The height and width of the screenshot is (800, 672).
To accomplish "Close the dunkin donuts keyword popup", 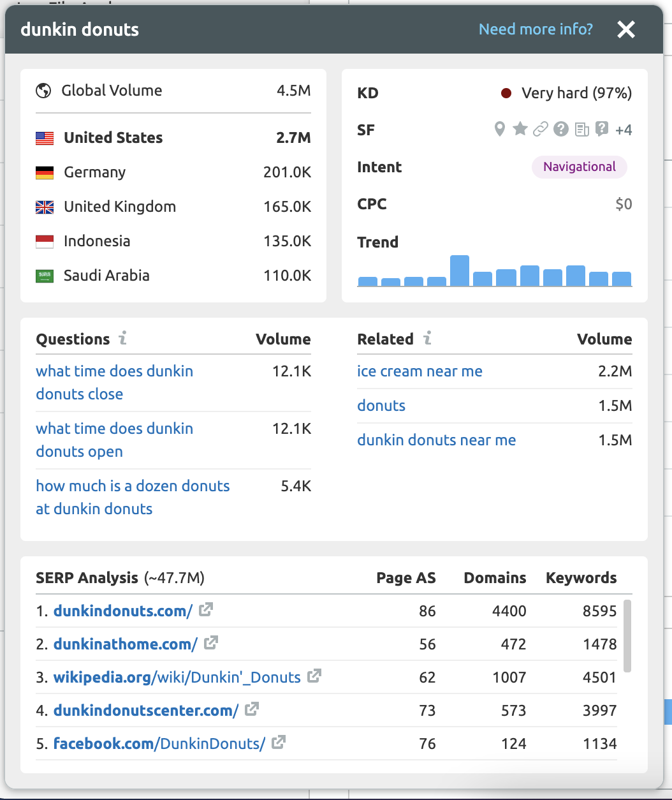I will tap(626, 29).
